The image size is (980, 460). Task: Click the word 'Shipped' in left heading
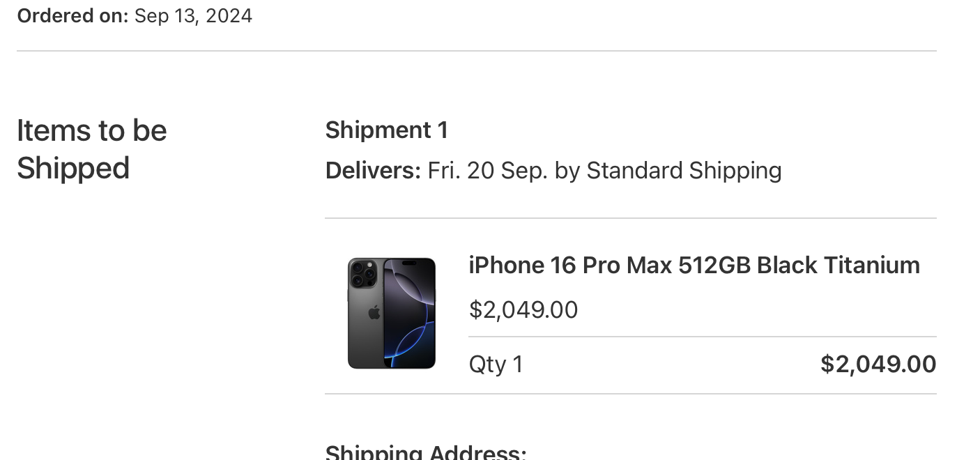(x=73, y=169)
